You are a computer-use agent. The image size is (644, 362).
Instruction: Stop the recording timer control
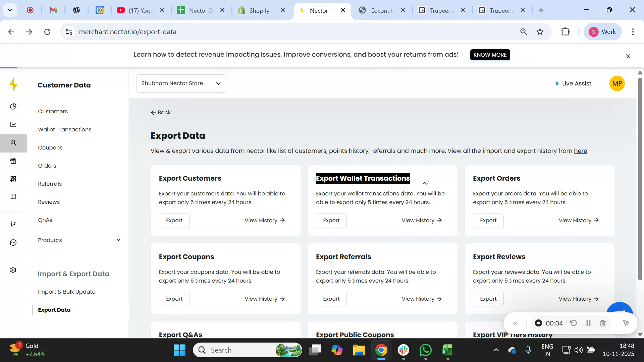tap(538, 323)
